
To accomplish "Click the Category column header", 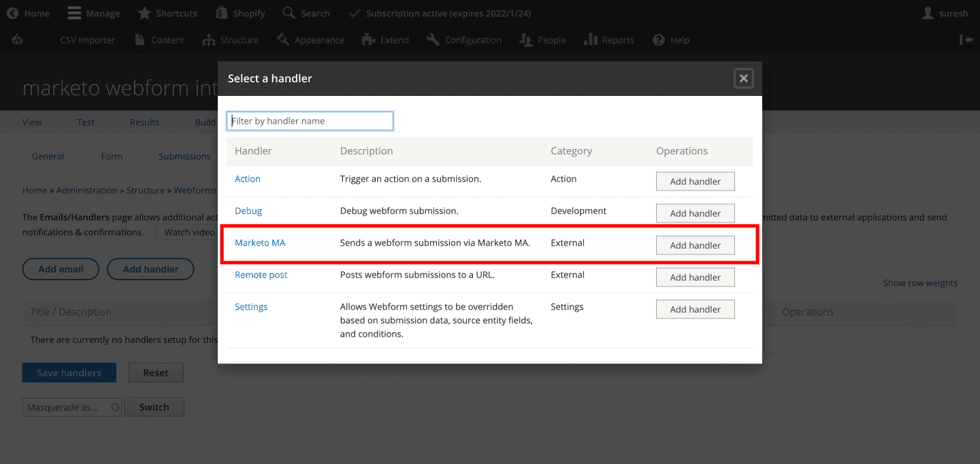I will 571,151.
